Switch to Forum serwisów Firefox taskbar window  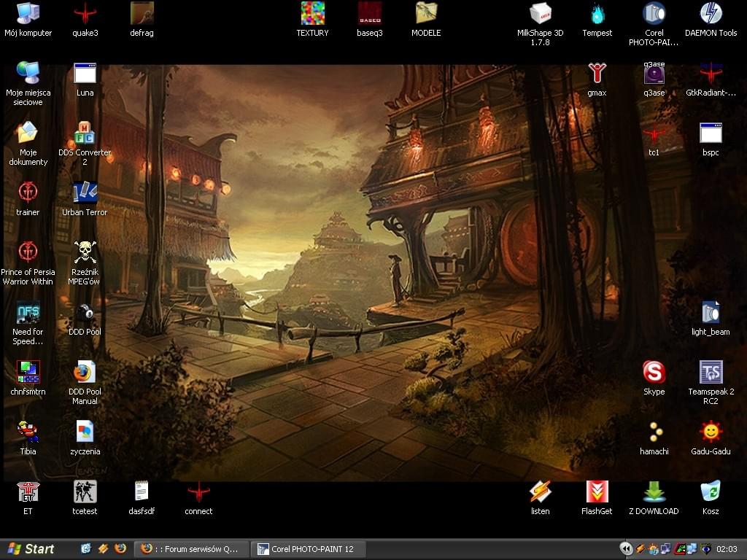coord(192,549)
